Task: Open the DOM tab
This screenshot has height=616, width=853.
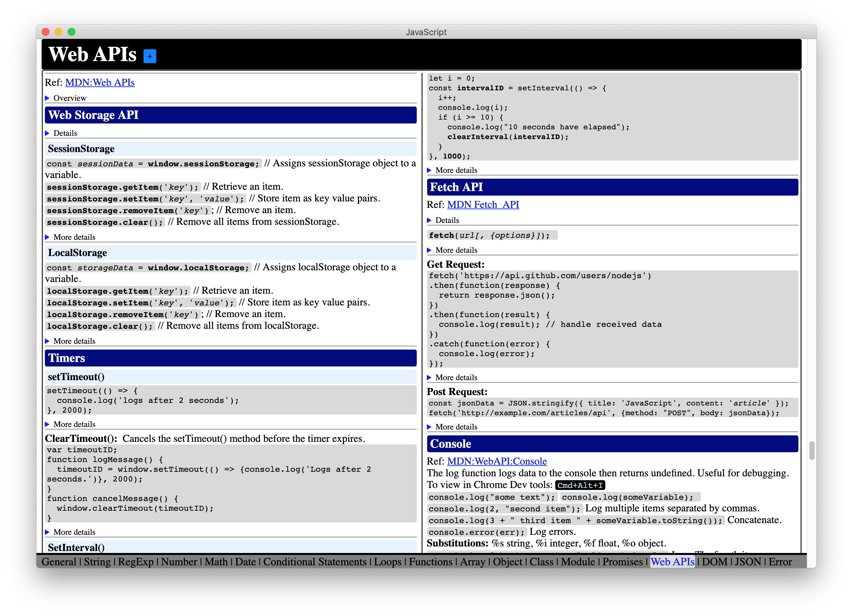Action: [x=715, y=562]
